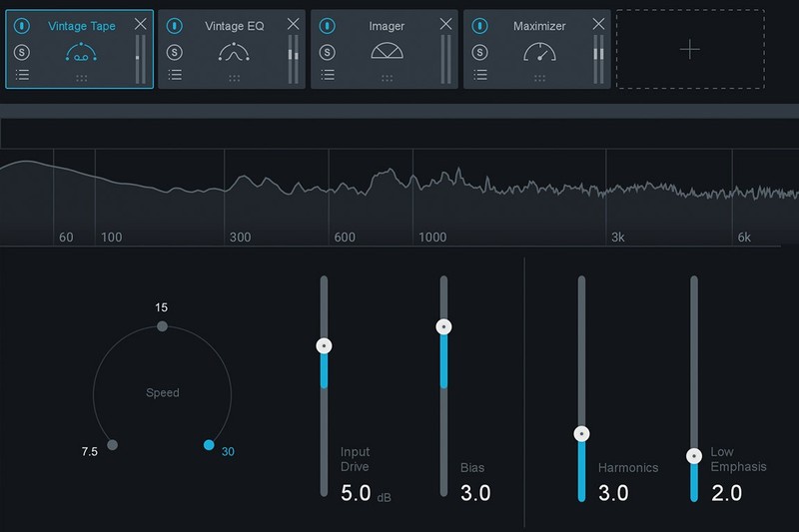Add a new module in empty slot
The image size is (799, 532).
click(689, 51)
